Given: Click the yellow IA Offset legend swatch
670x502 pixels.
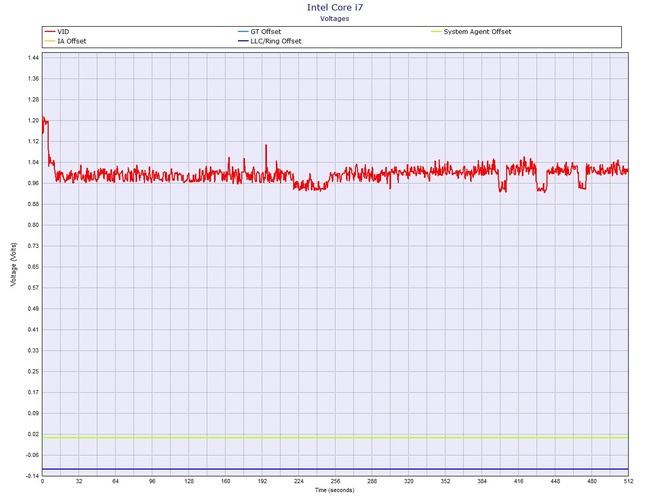Looking at the screenshot, I should pos(50,41).
